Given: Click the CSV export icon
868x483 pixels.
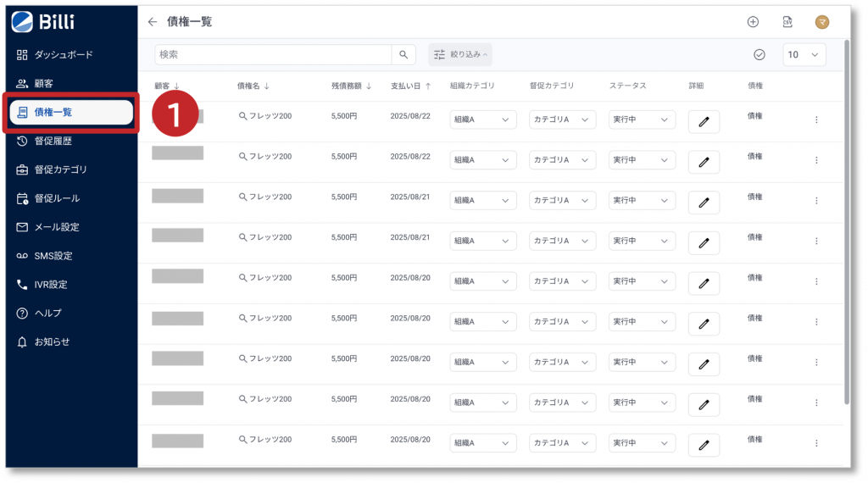Looking at the screenshot, I should tap(787, 22).
